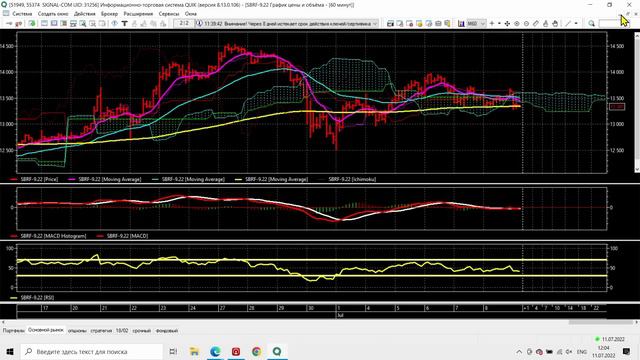Click the black order entry window icon
Screen dimensions: 640x360
[390, 24]
